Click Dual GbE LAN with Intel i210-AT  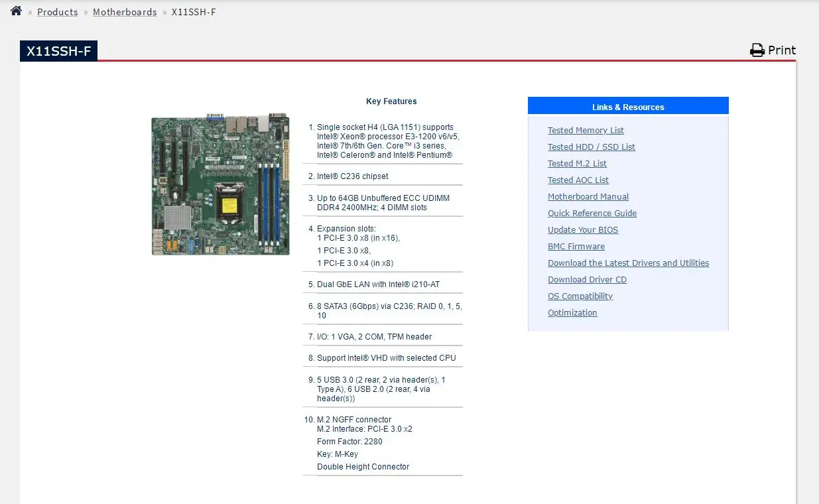pyautogui.click(x=378, y=284)
